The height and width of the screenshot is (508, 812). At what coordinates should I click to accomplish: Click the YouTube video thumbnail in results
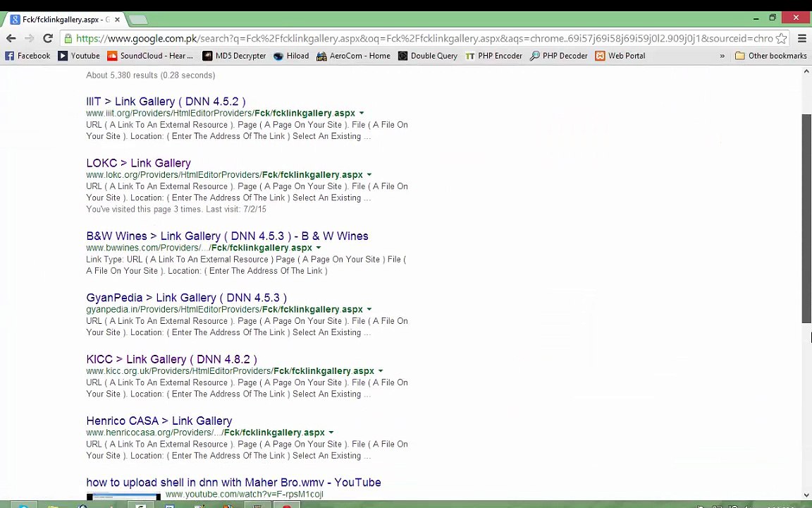pos(123,496)
